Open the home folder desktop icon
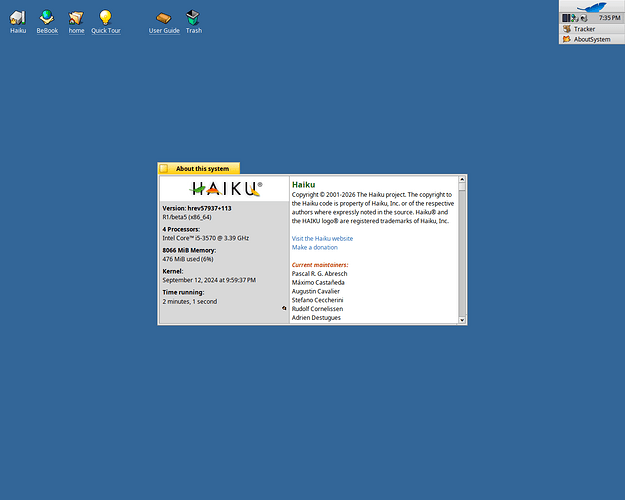 click(x=76, y=18)
